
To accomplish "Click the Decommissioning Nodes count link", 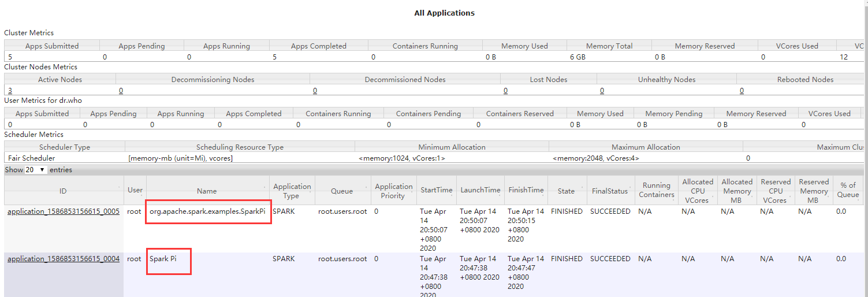I will click(121, 91).
